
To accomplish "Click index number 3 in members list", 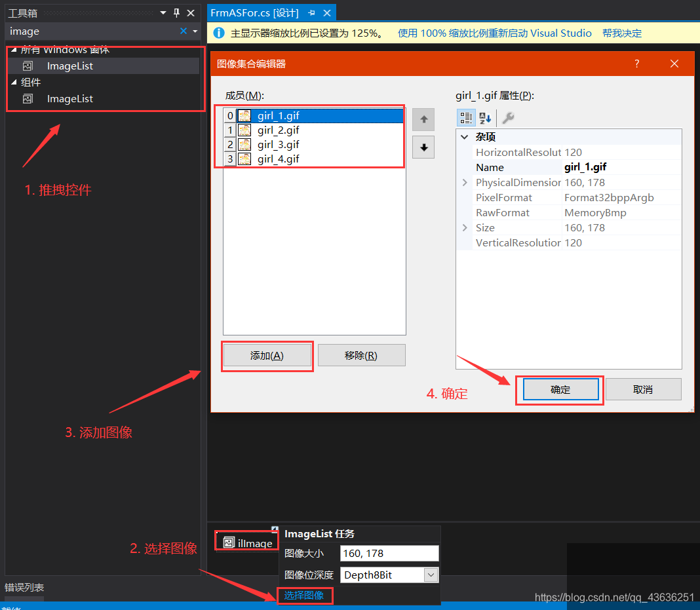I will pyautogui.click(x=230, y=159).
